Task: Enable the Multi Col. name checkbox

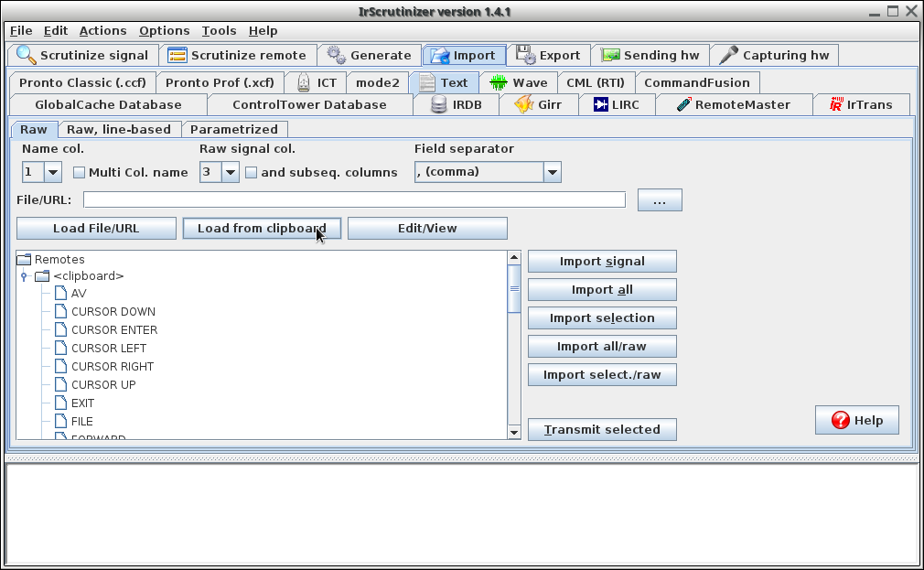Action: pyautogui.click(x=80, y=172)
